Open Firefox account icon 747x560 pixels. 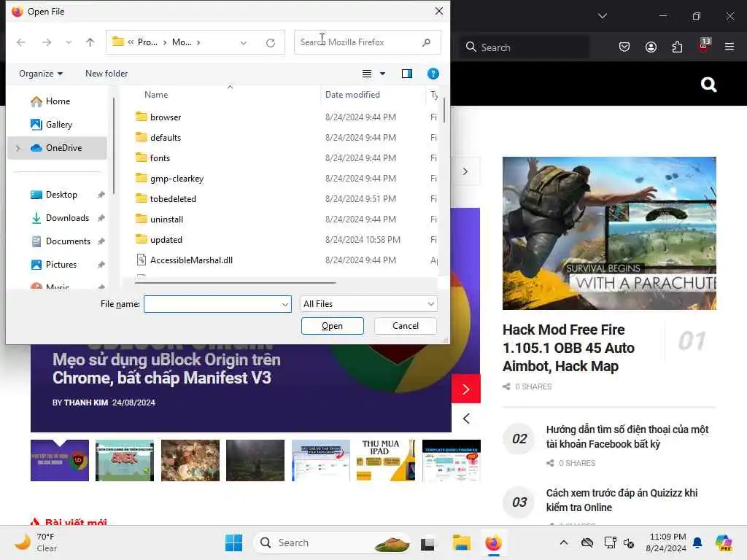(651, 47)
